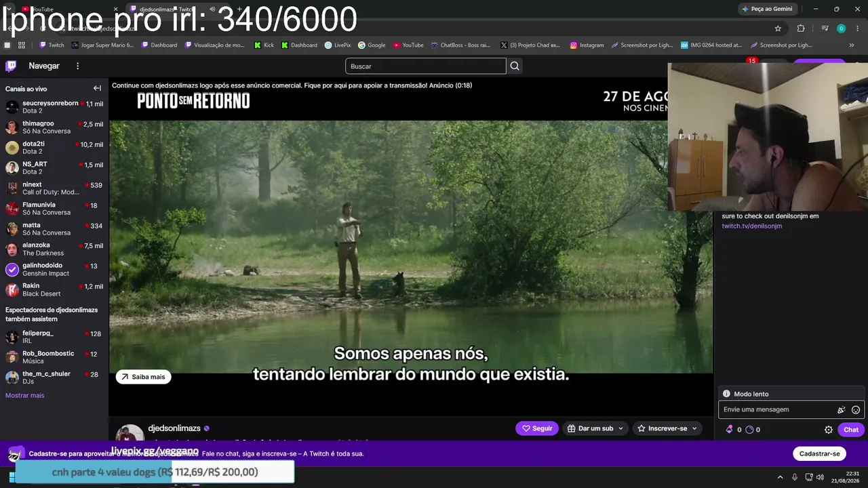Open the djedsonlimazs channel name link
The height and width of the screenshot is (488, 868).
pyautogui.click(x=174, y=428)
